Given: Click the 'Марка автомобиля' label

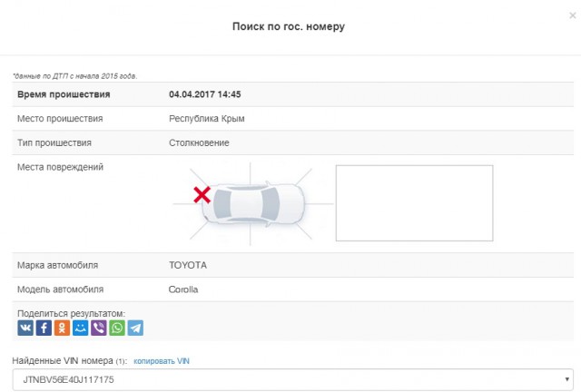Looking at the screenshot, I should click(x=58, y=265).
